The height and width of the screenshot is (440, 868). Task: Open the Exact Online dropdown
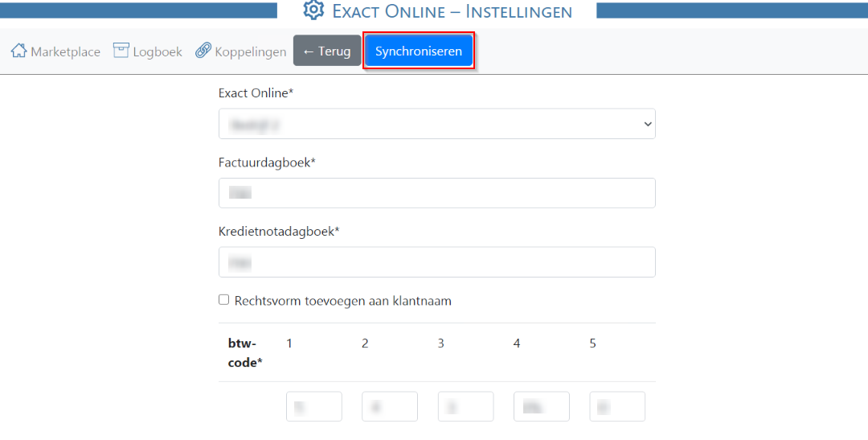(436, 124)
